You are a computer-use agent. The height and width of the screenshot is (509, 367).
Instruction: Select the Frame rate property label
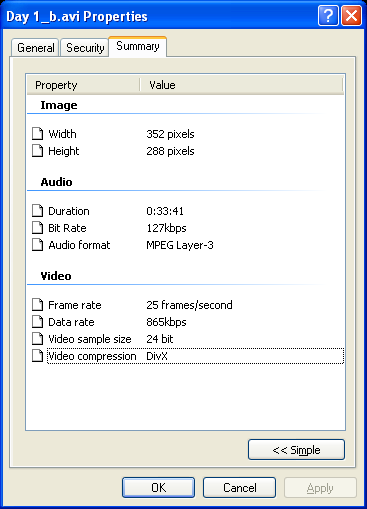[75, 305]
